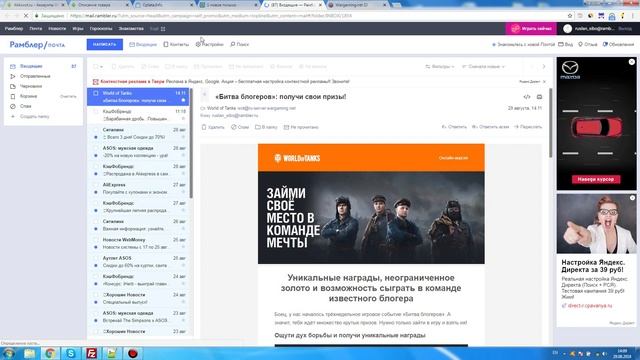
Task: Open the World of Tanks banner image
Action: [x=371, y=218]
